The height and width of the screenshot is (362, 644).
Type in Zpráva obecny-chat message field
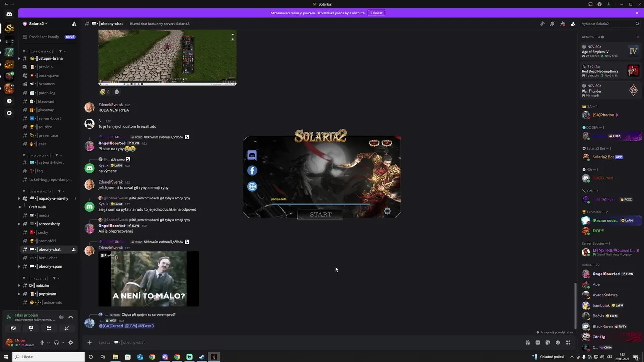pyautogui.click(x=307, y=342)
